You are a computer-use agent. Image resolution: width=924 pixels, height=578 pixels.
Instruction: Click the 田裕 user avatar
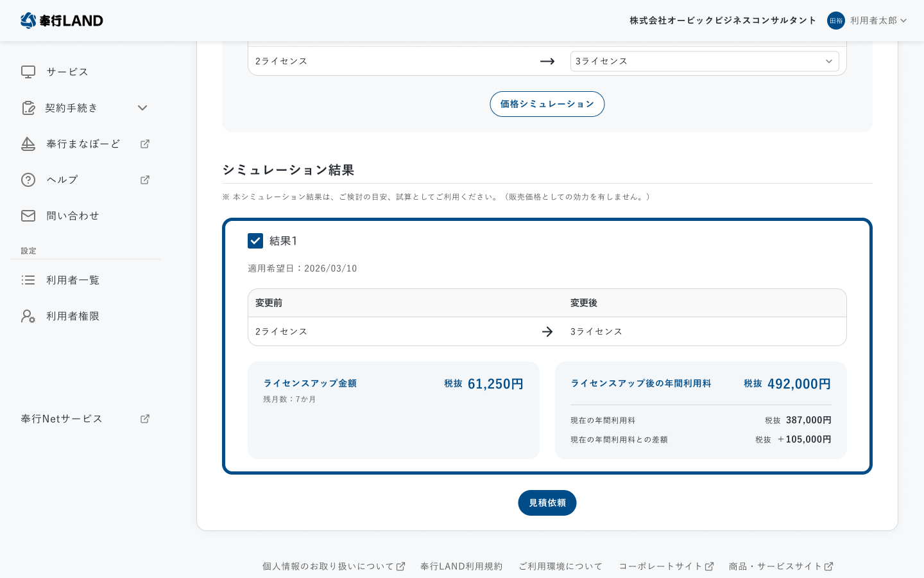(x=836, y=21)
